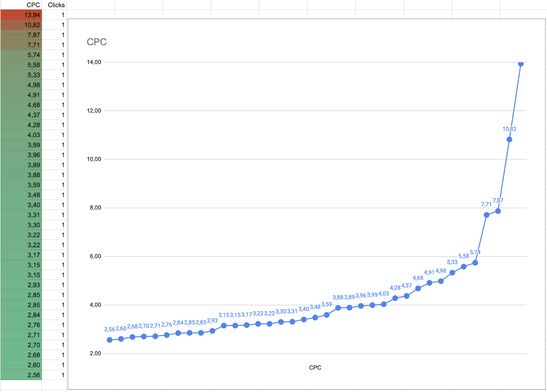Screen dimensions: 547x392
Task: Click the 10,82 data point on chart
Action: coord(509,139)
